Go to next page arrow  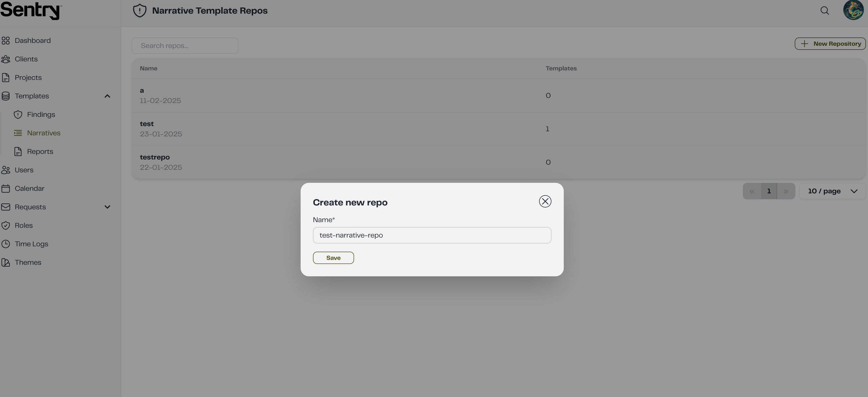[786, 191]
